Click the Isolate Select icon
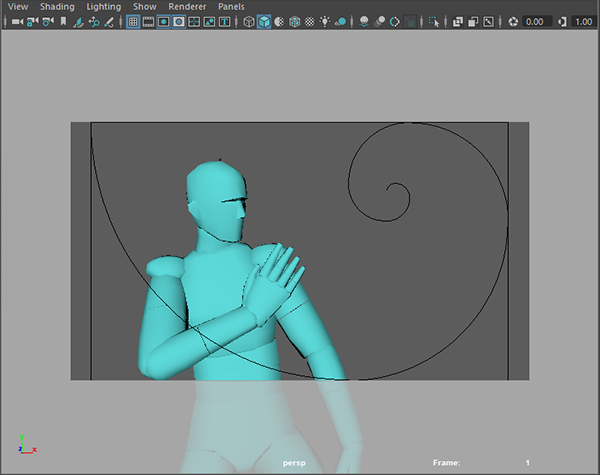This screenshot has height=475, width=600. coord(432,21)
